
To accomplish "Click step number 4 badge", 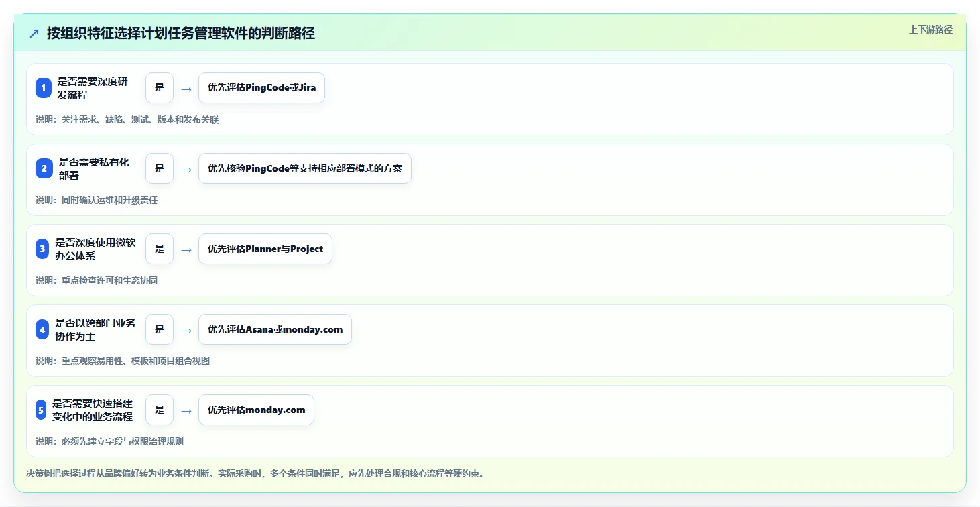I will (x=42, y=329).
